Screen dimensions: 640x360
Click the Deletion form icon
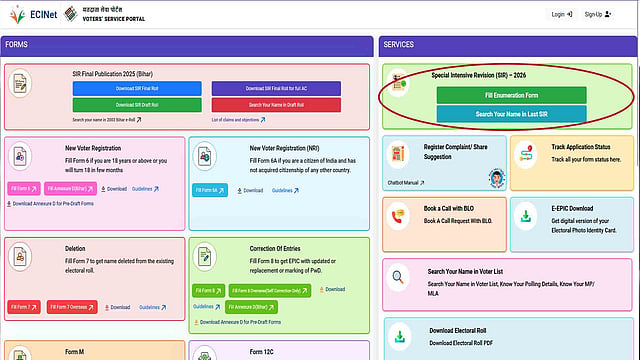pyautogui.click(x=20, y=257)
